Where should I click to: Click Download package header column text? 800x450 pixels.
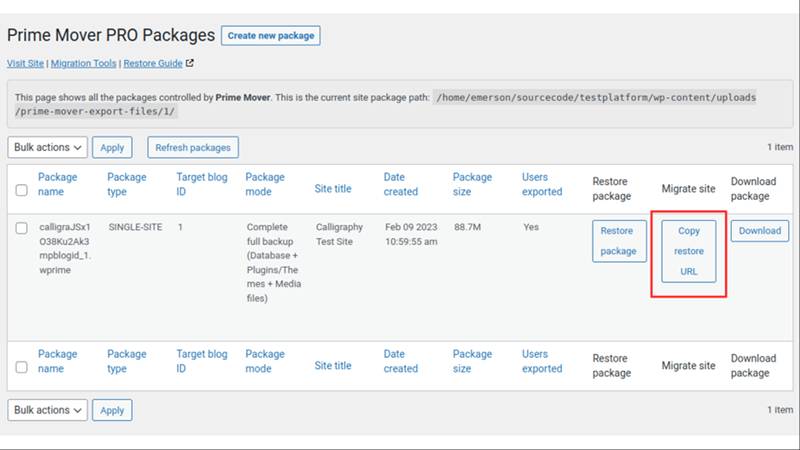pos(753,189)
